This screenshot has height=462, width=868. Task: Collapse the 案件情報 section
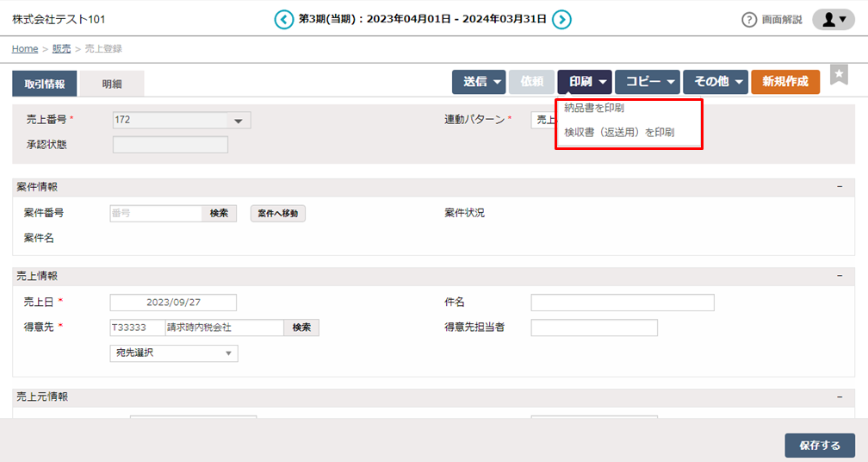(840, 187)
